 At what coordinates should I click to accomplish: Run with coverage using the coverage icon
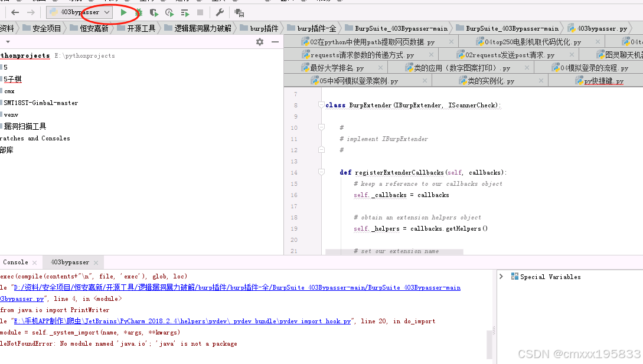click(154, 12)
